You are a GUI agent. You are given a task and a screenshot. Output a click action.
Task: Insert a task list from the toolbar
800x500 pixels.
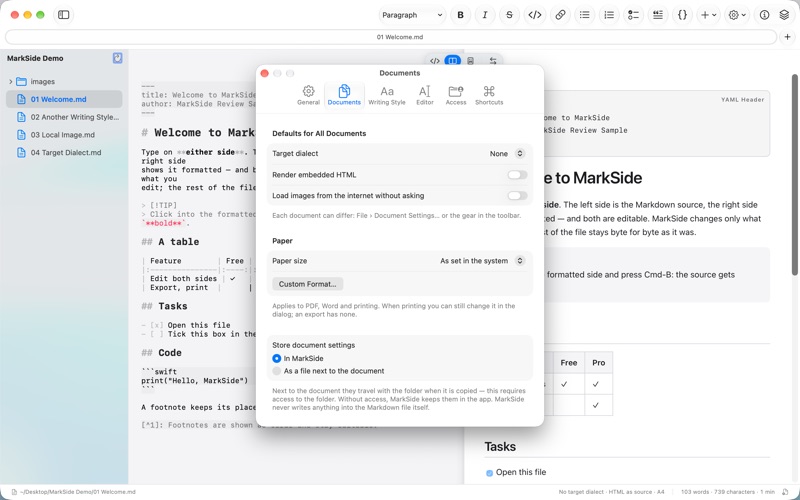click(633, 15)
